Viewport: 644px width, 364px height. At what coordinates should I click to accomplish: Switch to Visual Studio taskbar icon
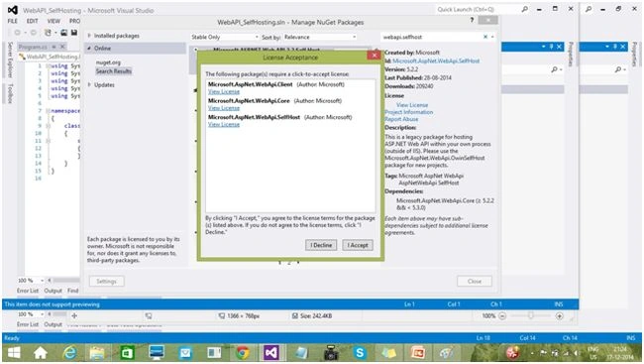coord(271,352)
